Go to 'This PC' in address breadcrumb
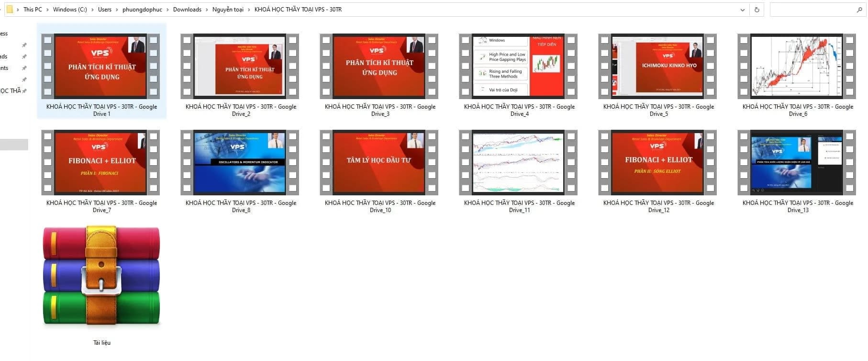The image size is (868, 361). click(x=33, y=10)
